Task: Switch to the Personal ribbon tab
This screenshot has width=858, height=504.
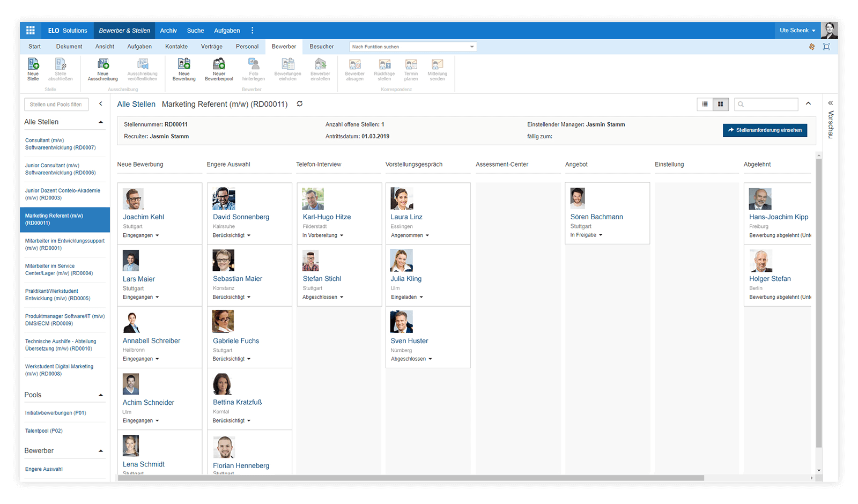Action: pyautogui.click(x=247, y=47)
